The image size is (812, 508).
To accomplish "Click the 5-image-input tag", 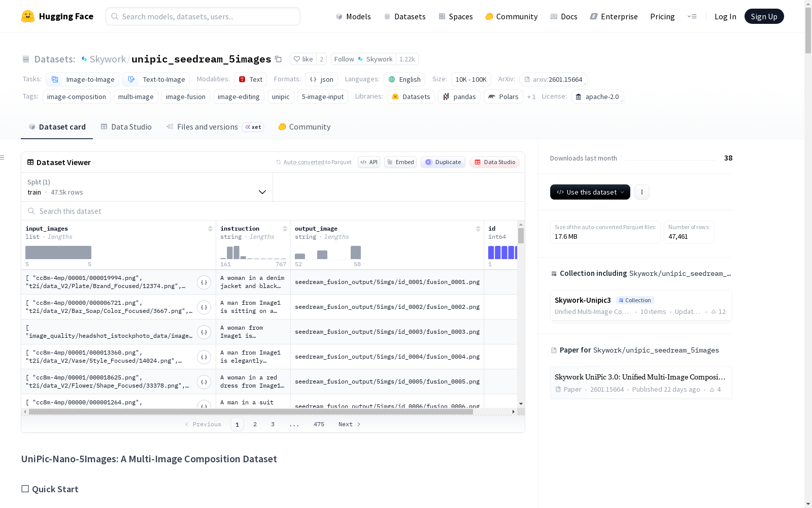I will (323, 97).
